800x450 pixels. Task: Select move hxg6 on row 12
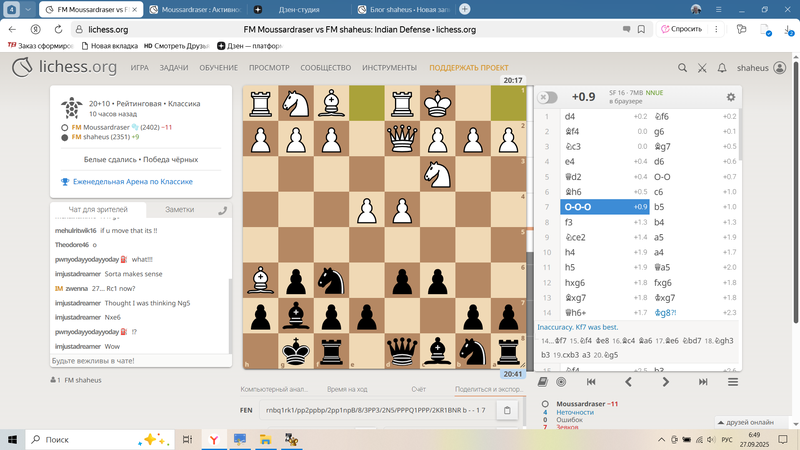(605, 283)
